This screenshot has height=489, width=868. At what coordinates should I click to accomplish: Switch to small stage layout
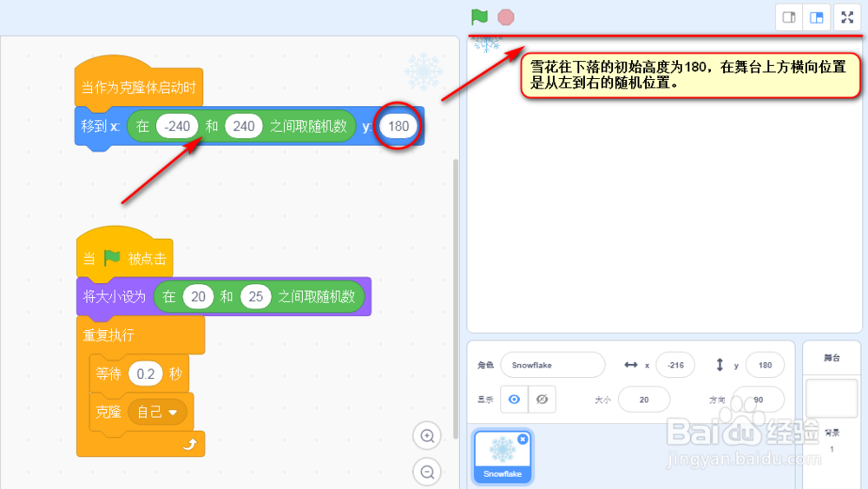coord(789,17)
